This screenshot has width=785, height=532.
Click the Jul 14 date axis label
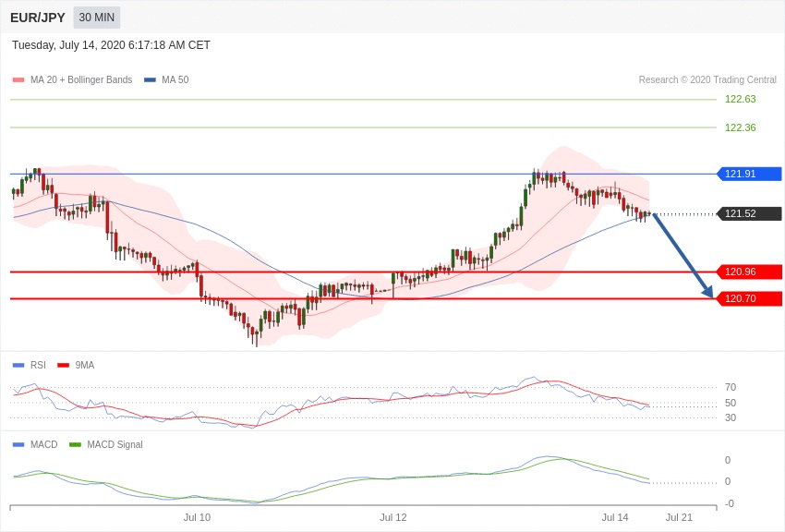[x=615, y=517]
